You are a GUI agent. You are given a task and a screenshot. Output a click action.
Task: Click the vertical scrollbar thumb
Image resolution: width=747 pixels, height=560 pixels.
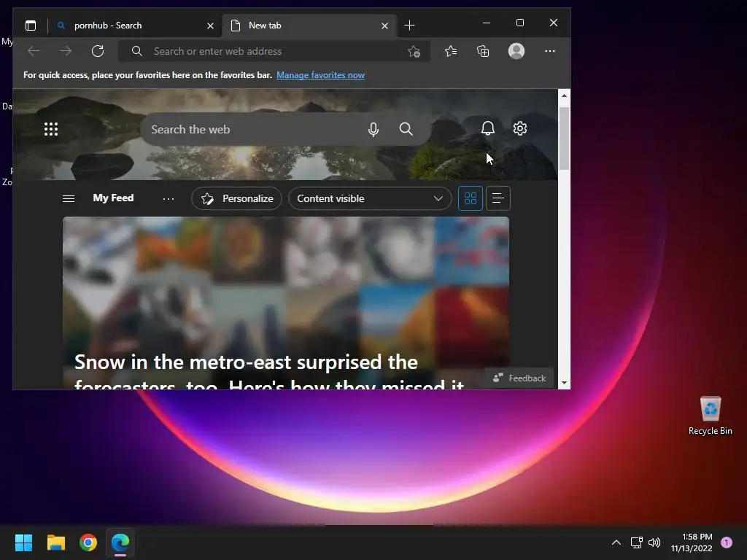pos(564,139)
